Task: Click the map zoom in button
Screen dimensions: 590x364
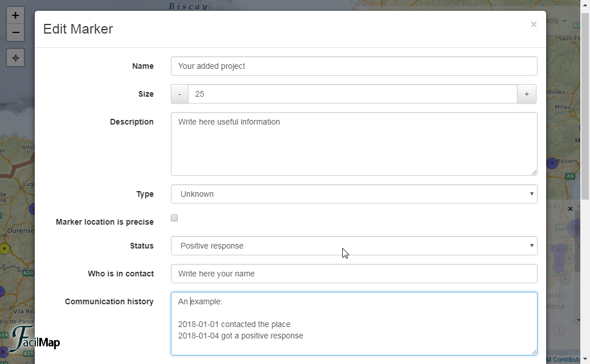Action: [x=15, y=15]
